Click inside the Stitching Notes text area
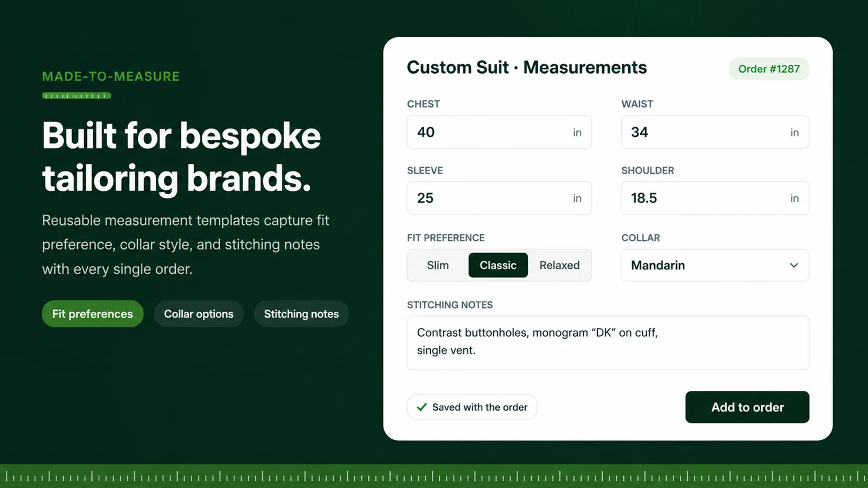Viewport: 868px width, 488px height. (608, 343)
